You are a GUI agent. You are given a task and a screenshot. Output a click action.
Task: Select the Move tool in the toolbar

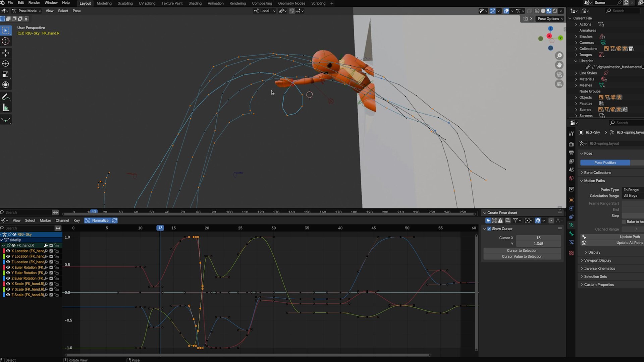click(x=6, y=53)
